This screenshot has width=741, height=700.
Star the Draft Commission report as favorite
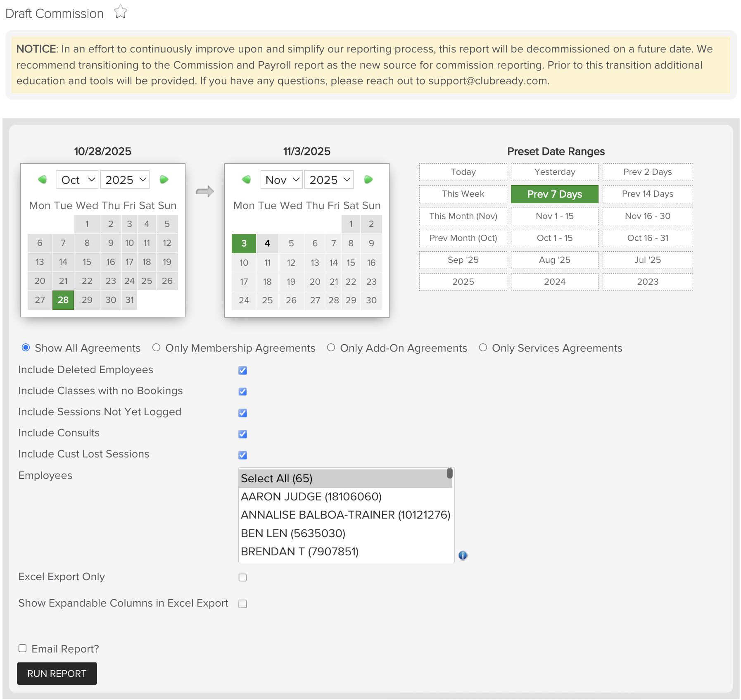click(x=121, y=12)
